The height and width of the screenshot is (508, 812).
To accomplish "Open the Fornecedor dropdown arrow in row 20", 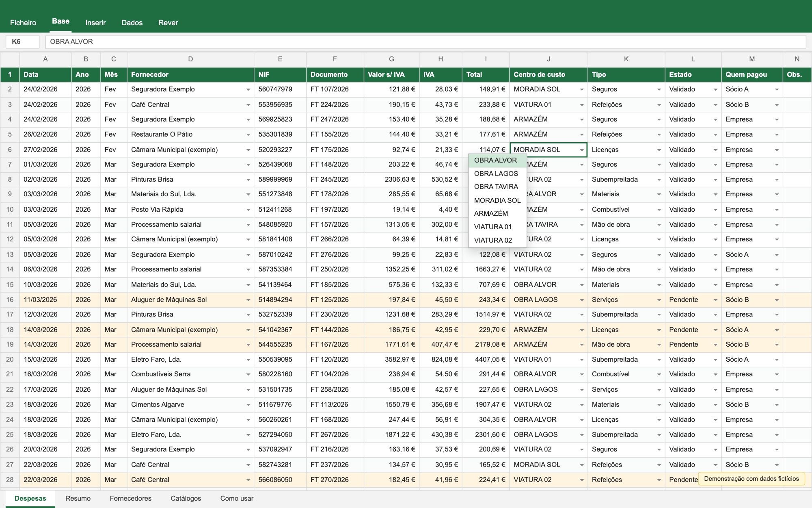I will pyautogui.click(x=248, y=360).
